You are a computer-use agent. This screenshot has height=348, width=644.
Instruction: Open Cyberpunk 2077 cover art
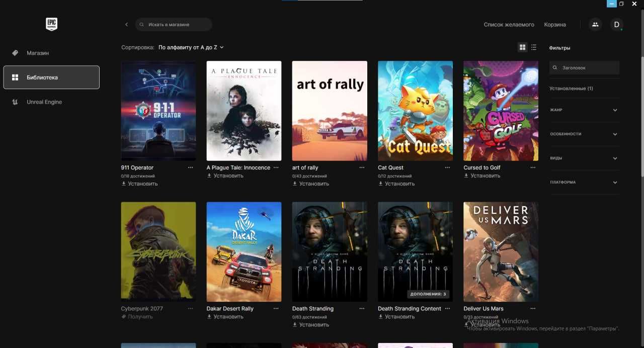[x=158, y=251]
